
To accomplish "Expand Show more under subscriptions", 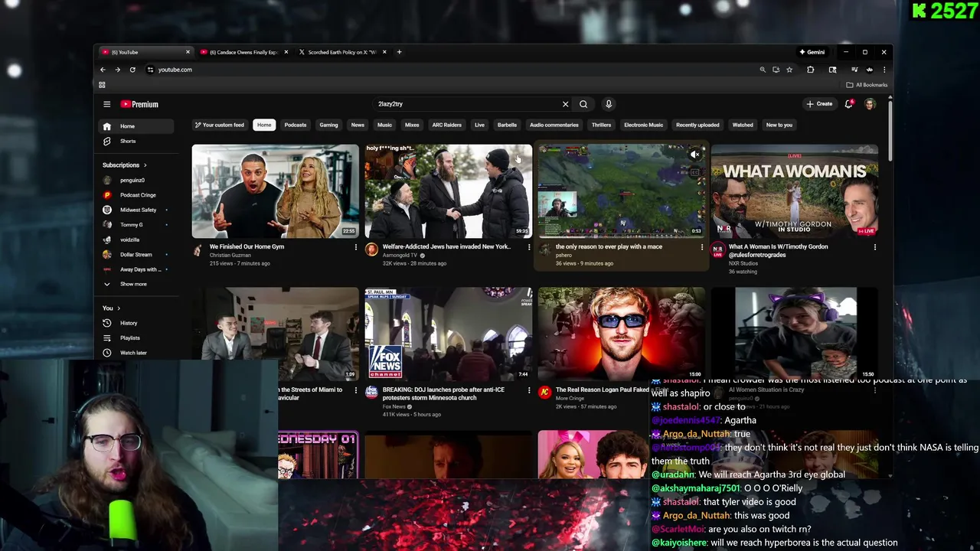I will coord(137,284).
